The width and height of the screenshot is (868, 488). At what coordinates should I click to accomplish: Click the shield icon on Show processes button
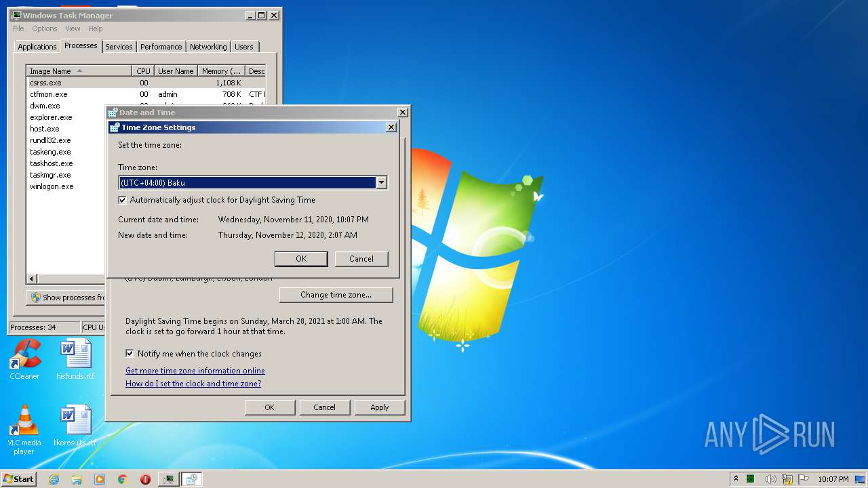[x=36, y=298]
